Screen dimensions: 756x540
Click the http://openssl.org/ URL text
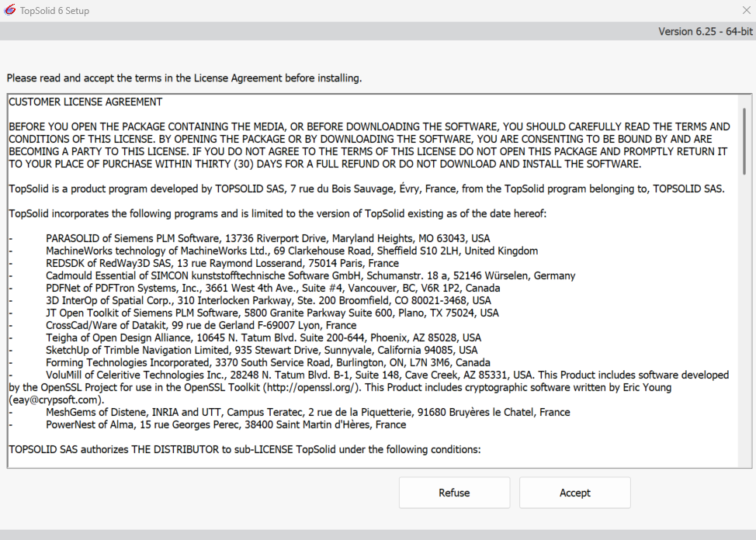(x=311, y=388)
